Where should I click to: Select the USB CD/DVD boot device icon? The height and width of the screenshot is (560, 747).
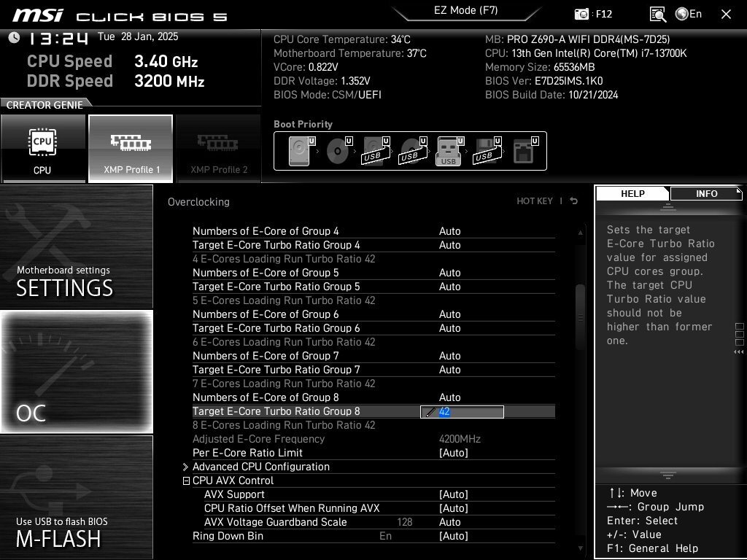pos(413,151)
